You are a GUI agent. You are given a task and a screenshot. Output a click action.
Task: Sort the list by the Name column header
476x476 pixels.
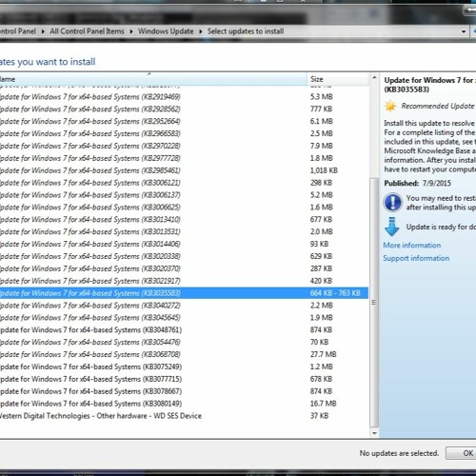153,79
